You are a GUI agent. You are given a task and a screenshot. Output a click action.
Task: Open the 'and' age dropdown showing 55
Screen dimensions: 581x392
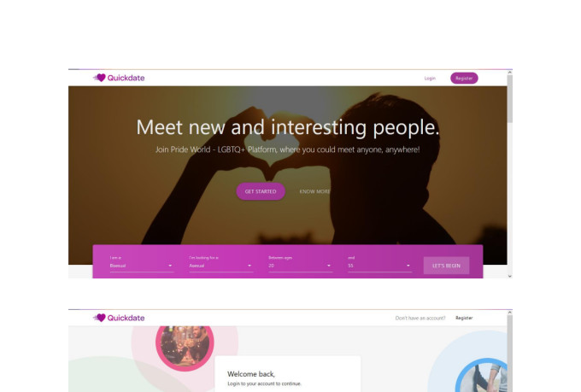point(380,266)
